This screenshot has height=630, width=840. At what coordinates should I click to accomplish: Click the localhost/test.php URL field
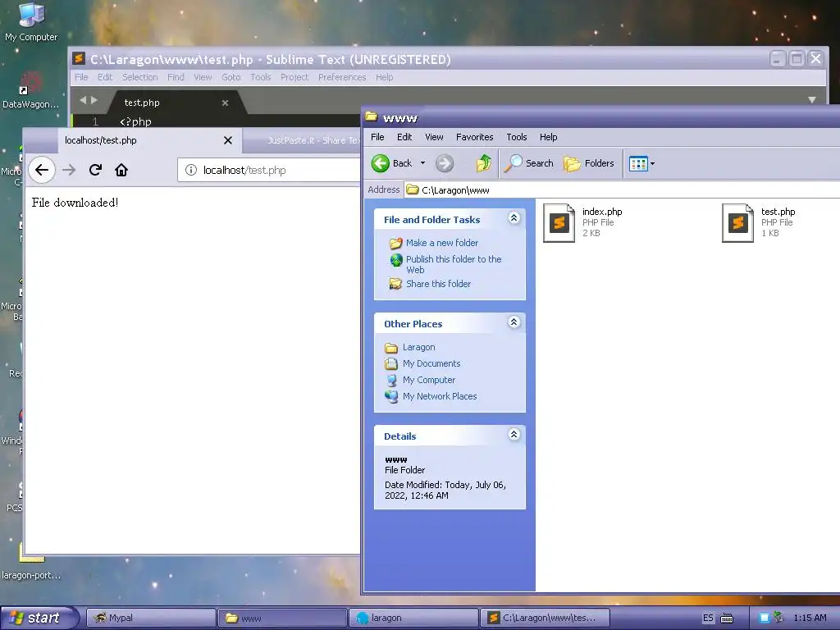(269, 170)
